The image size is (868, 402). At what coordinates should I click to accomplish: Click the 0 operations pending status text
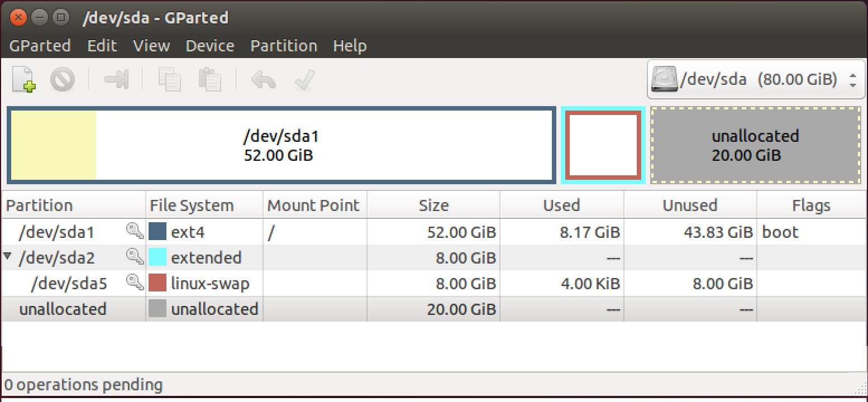(x=83, y=385)
